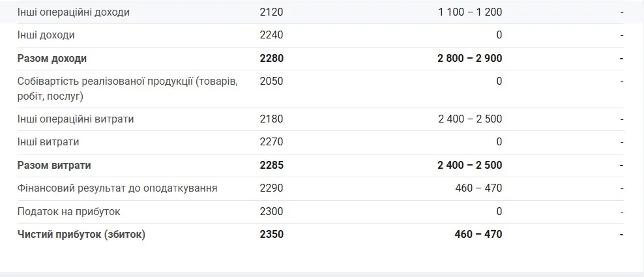Select the code 2290 cell
644x277 pixels.
tap(271, 188)
